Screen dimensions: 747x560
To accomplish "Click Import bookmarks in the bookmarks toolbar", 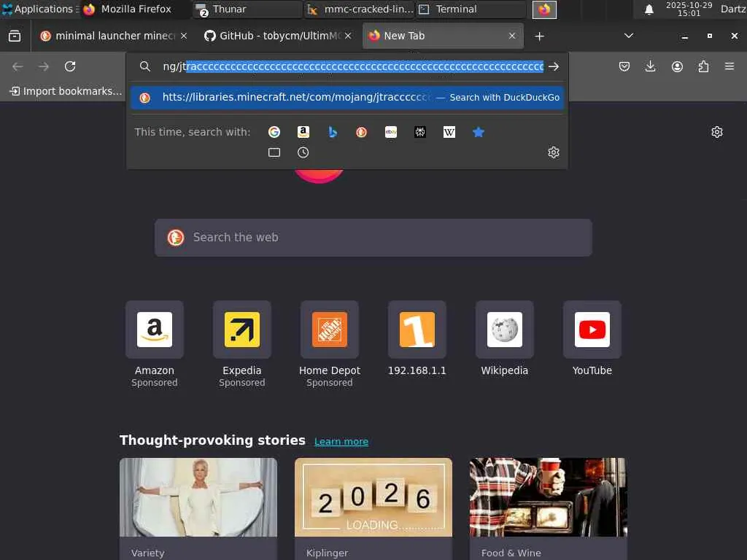I will click(66, 91).
